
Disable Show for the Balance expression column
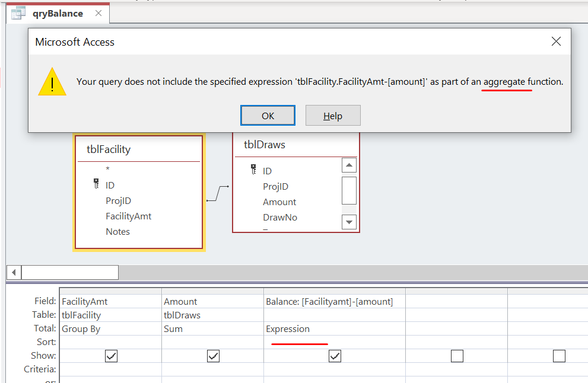click(x=335, y=356)
